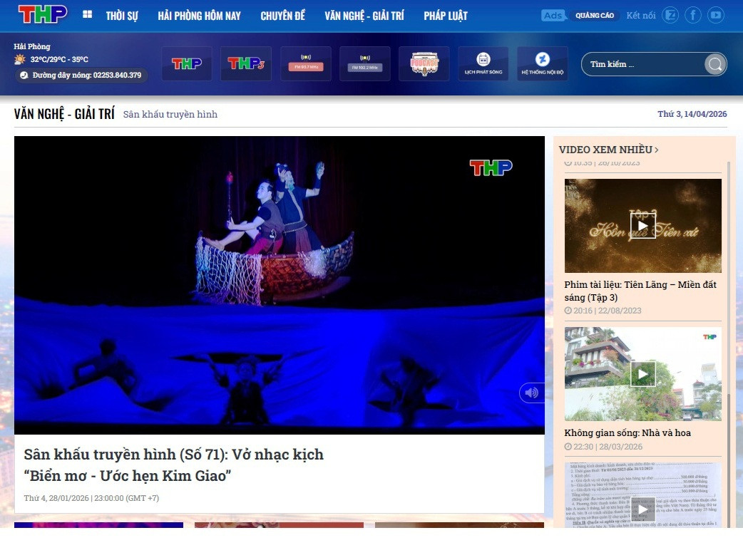743x560 pixels.
Task: Open the Pháp luật menu
Action: (x=446, y=16)
